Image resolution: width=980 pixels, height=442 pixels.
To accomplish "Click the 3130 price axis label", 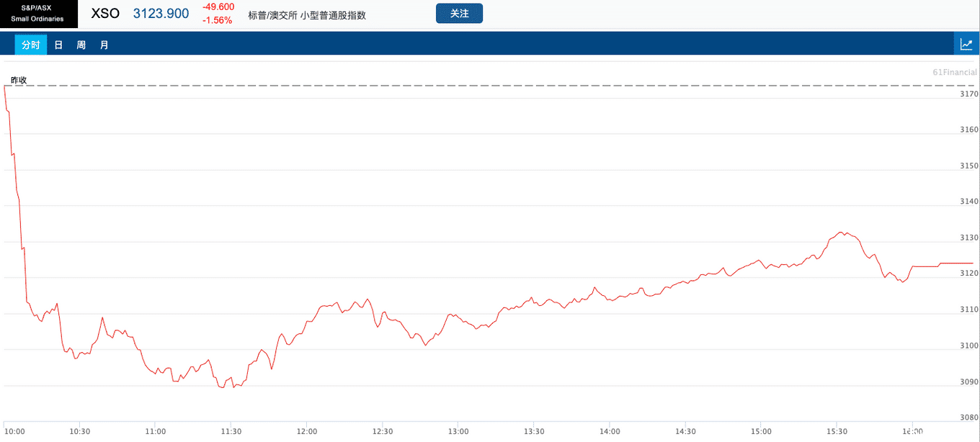I will tap(970, 238).
